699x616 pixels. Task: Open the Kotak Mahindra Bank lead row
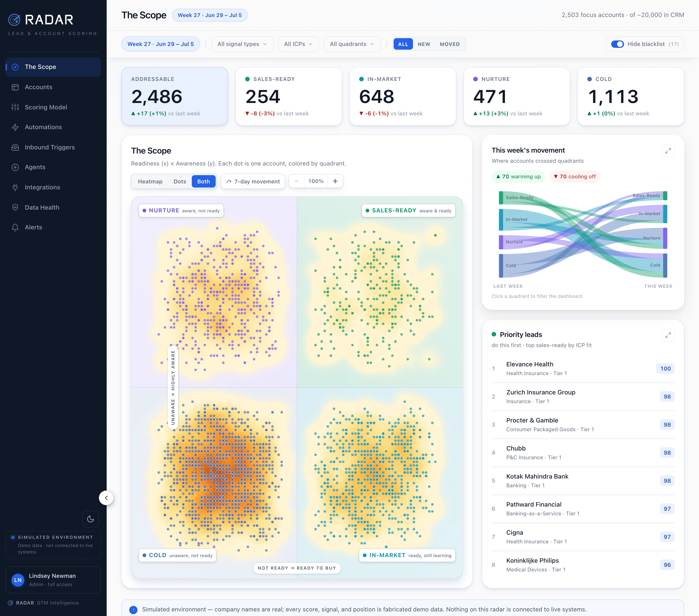pos(583,481)
